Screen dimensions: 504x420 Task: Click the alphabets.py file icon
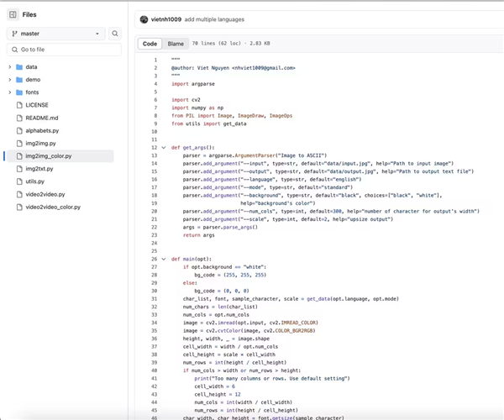19,130
